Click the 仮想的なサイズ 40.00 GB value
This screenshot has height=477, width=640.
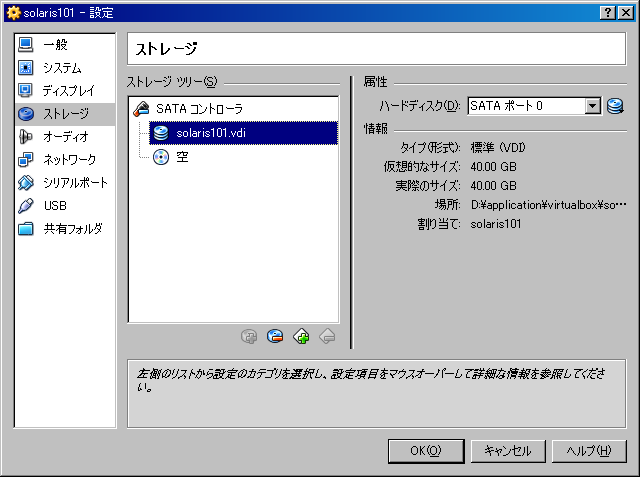(x=493, y=167)
